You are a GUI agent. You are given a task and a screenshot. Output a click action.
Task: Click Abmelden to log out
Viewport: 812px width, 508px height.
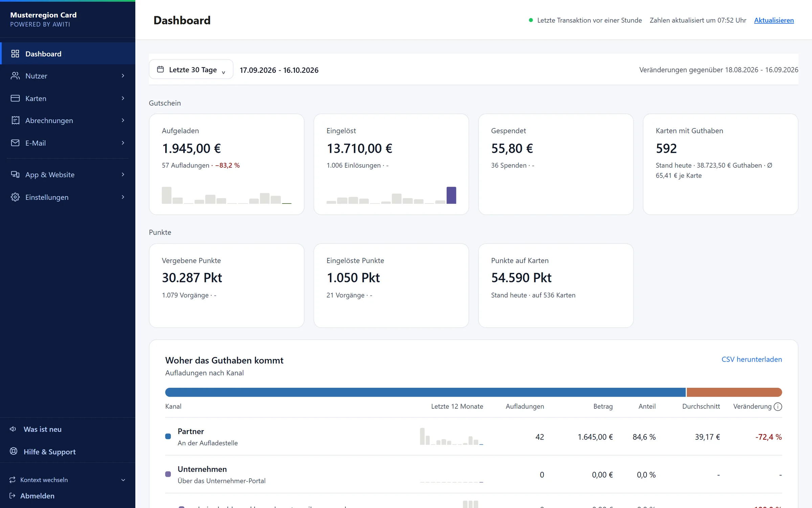pyautogui.click(x=37, y=495)
